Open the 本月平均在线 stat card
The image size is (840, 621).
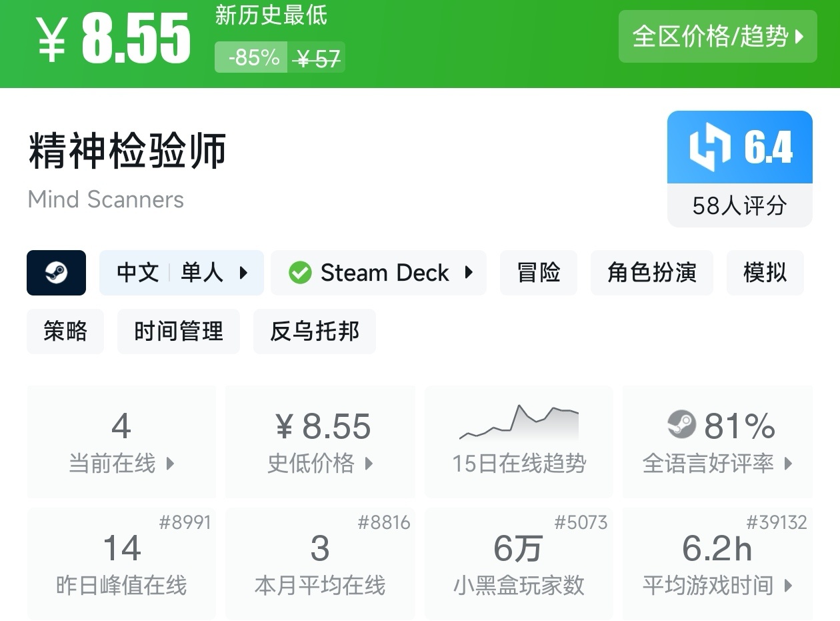pos(321,564)
